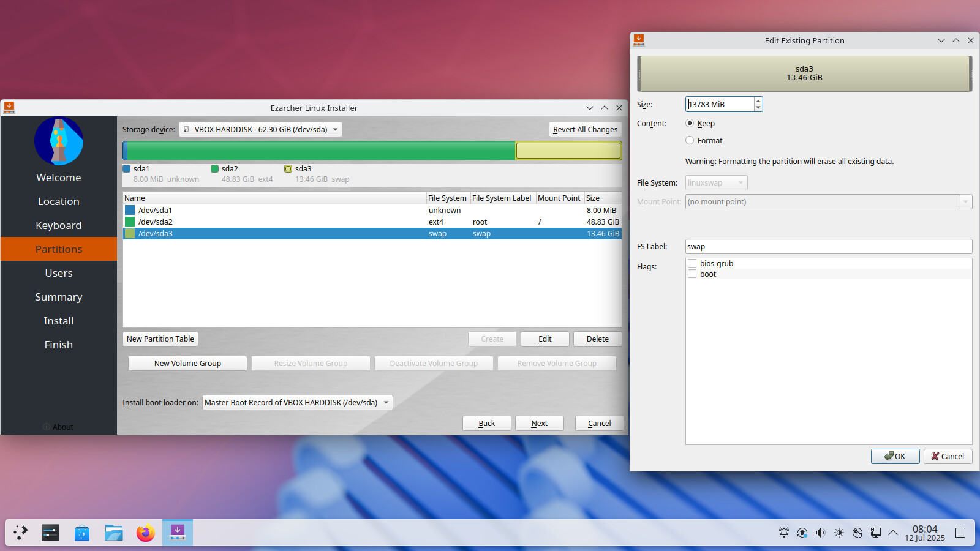Click the brightness icon in system tray
Screen dimensions: 980x551
click(839, 533)
